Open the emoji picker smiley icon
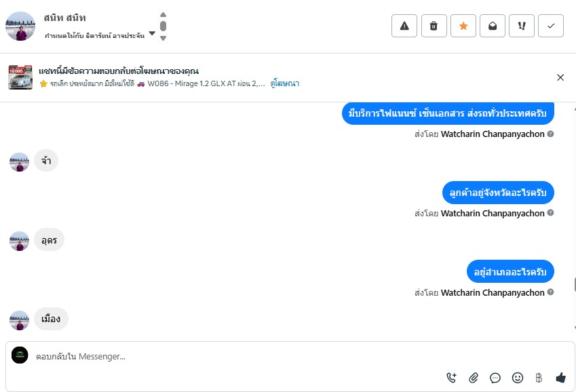Image resolution: width=576 pixels, height=392 pixels. coord(517,378)
